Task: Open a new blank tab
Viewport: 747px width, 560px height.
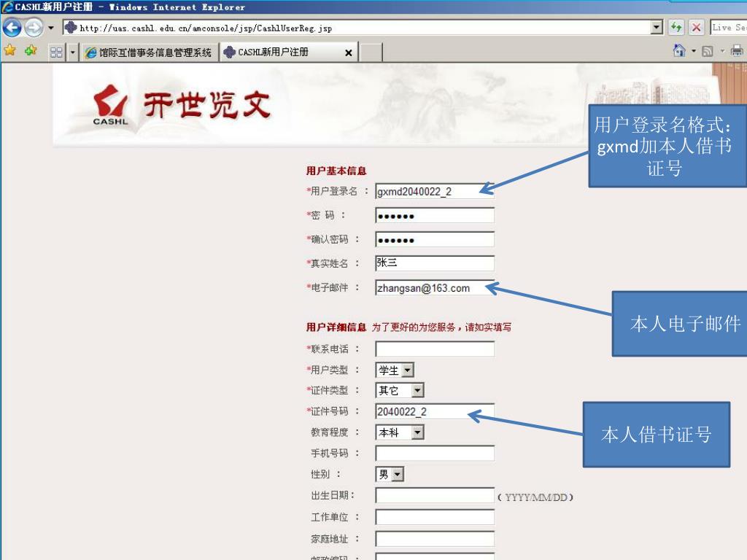Action: 371,52
